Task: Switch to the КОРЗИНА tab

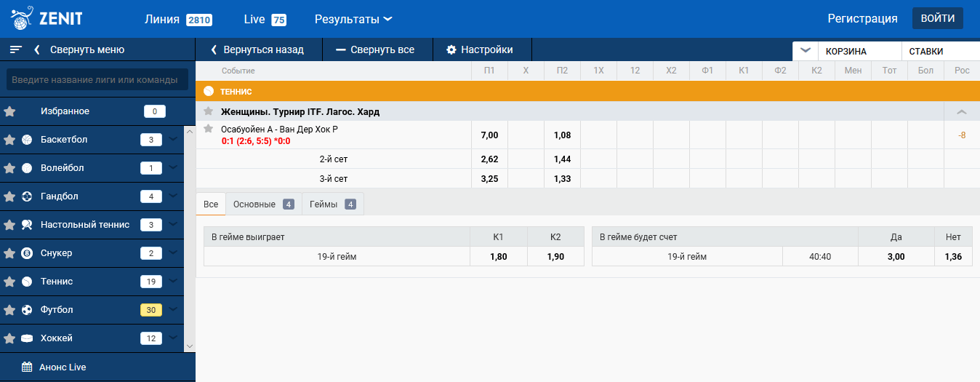Action: click(859, 51)
